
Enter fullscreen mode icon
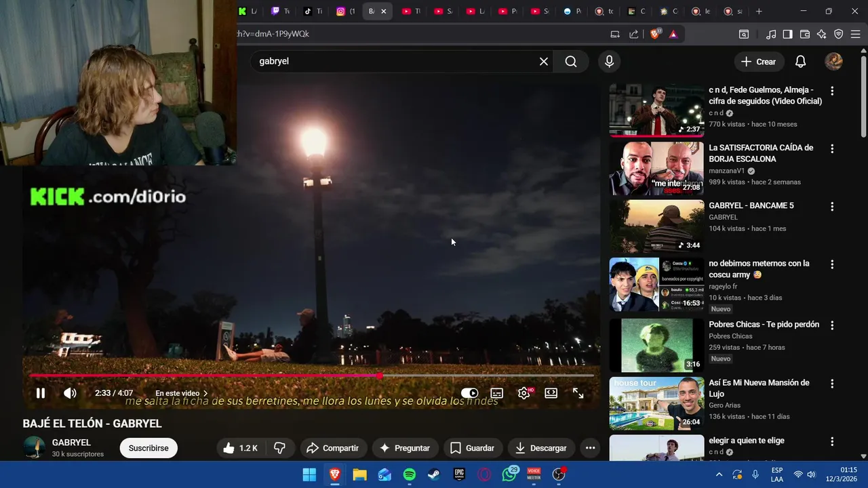(x=578, y=393)
